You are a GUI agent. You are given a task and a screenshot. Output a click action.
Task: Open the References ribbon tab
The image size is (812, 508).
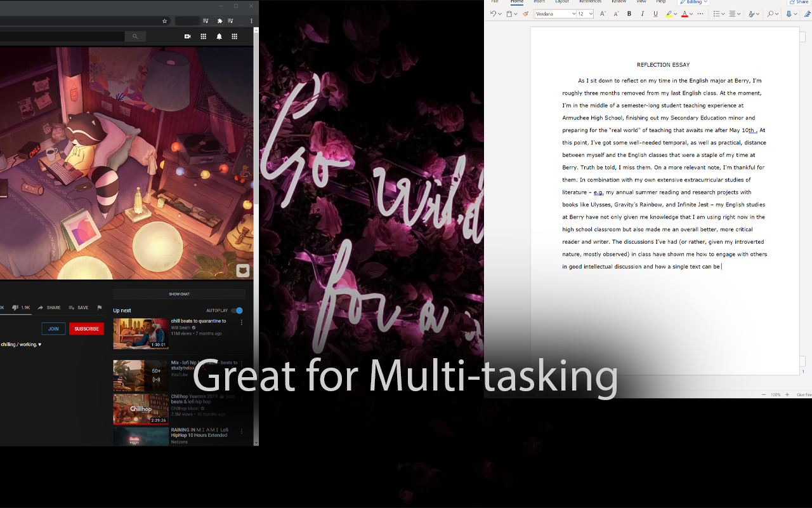(x=590, y=2)
